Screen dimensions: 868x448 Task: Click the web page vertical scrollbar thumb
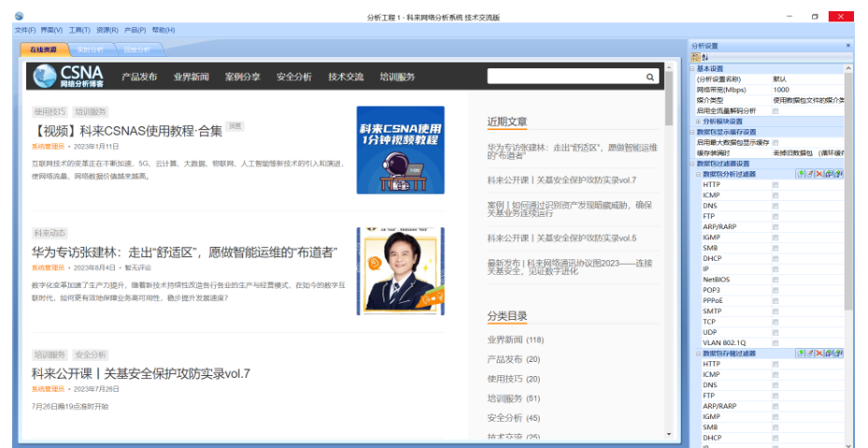(x=669, y=98)
